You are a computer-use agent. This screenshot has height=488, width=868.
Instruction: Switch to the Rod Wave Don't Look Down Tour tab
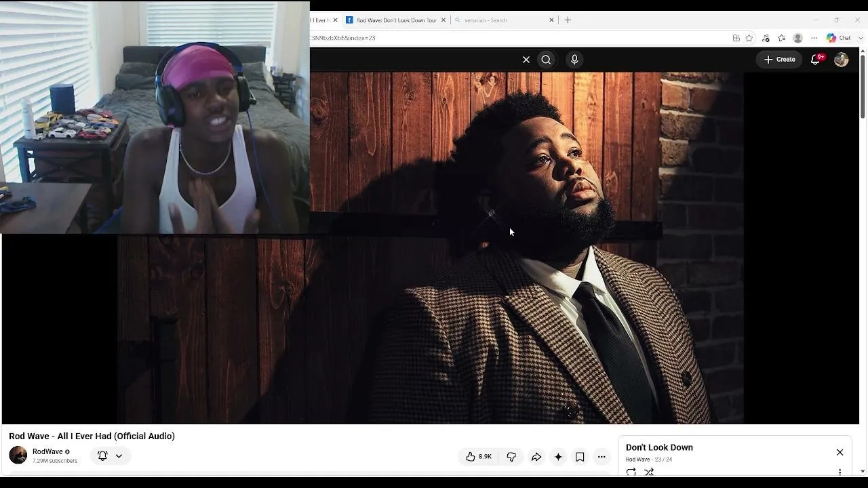pos(396,20)
